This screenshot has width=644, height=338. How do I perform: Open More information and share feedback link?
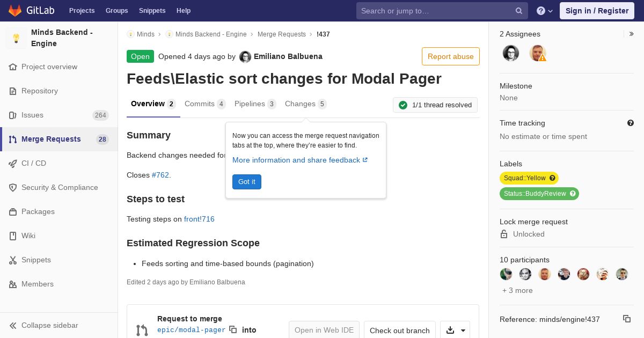300,160
